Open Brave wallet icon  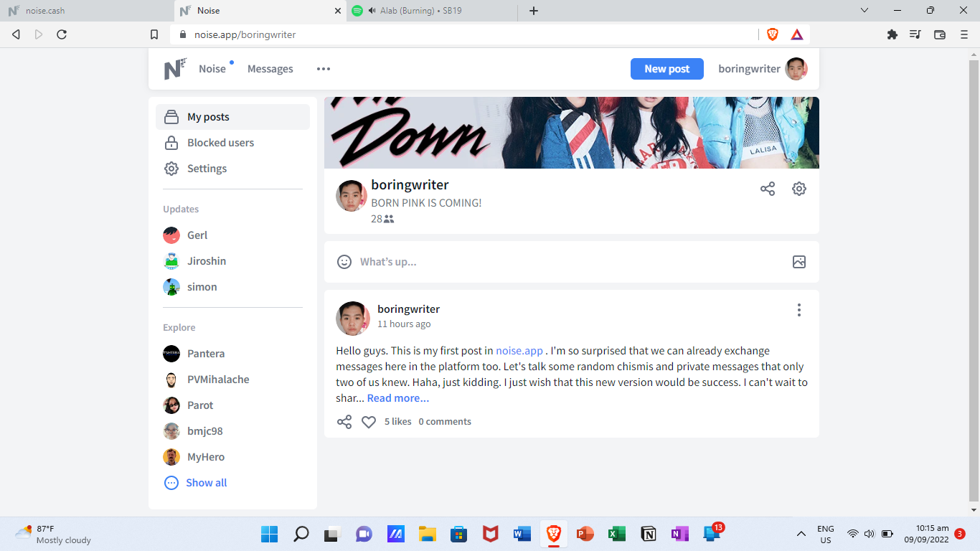[940, 34]
